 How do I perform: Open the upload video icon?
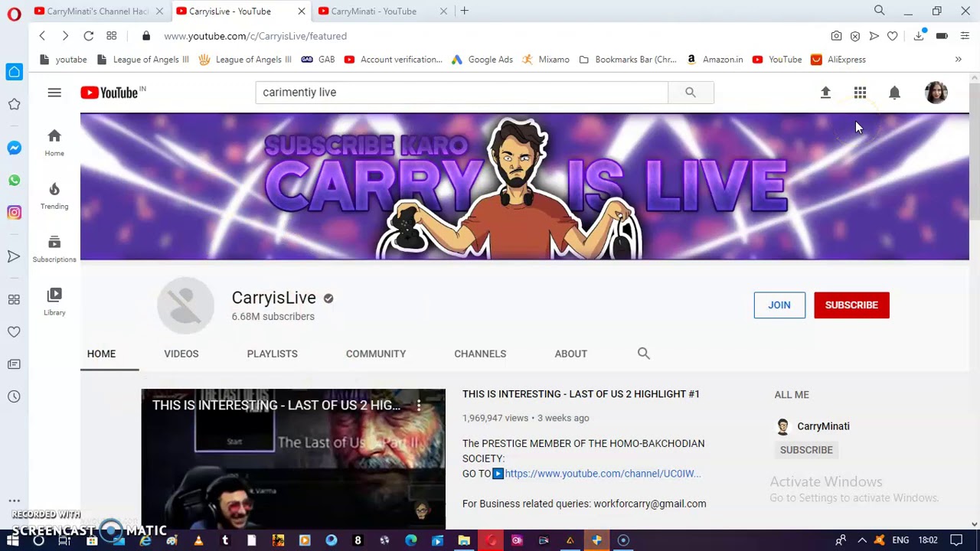[x=825, y=93]
